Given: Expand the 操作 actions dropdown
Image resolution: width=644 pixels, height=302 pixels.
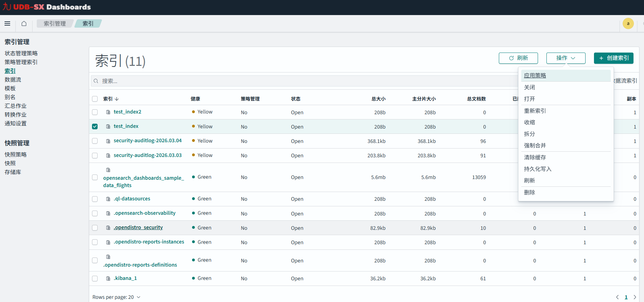Looking at the screenshot, I should coord(566,58).
